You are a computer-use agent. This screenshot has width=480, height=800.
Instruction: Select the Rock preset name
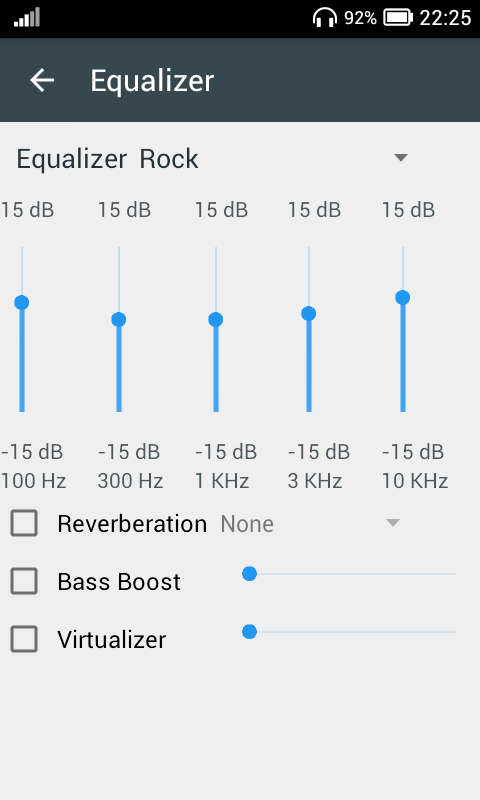click(169, 159)
